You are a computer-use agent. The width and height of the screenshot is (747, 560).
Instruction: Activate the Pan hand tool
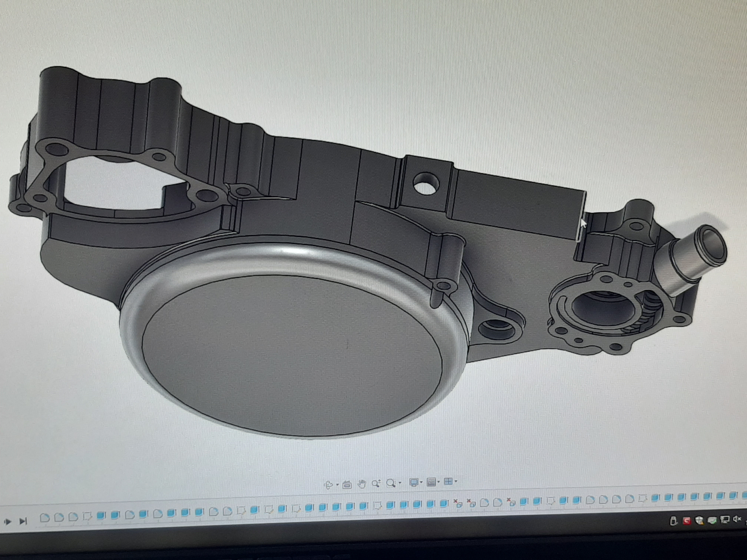pyautogui.click(x=362, y=484)
